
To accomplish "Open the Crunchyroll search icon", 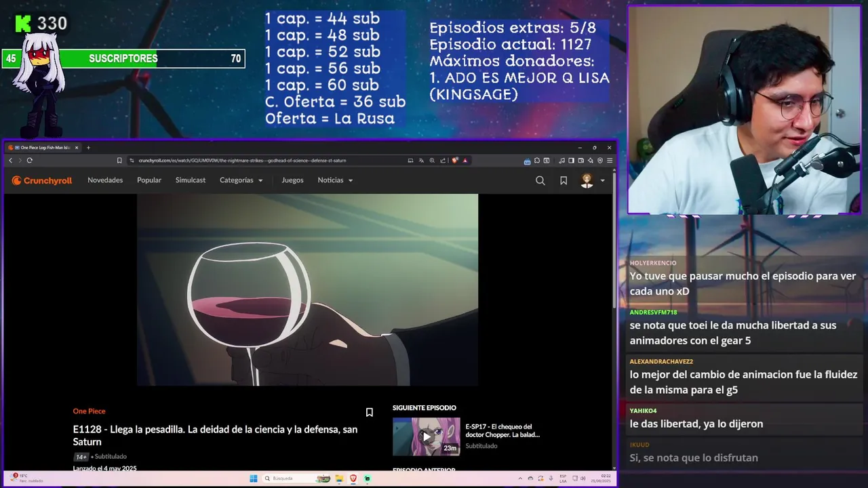I will (x=540, y=180).
